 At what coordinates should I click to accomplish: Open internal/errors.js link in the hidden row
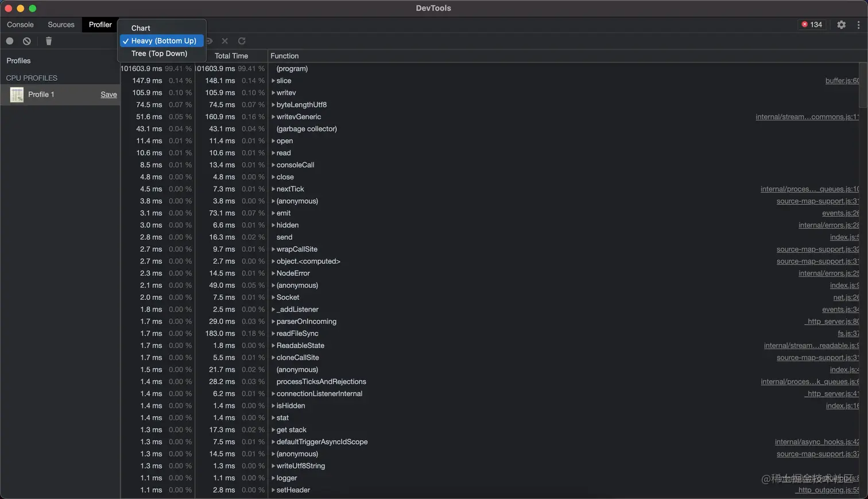(829, 225)
